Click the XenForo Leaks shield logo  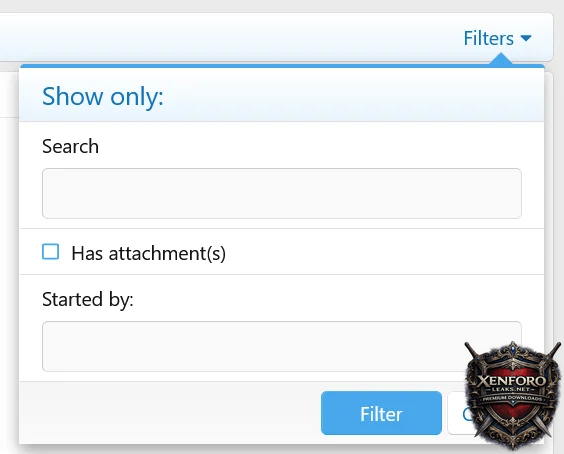coord(513,395)
